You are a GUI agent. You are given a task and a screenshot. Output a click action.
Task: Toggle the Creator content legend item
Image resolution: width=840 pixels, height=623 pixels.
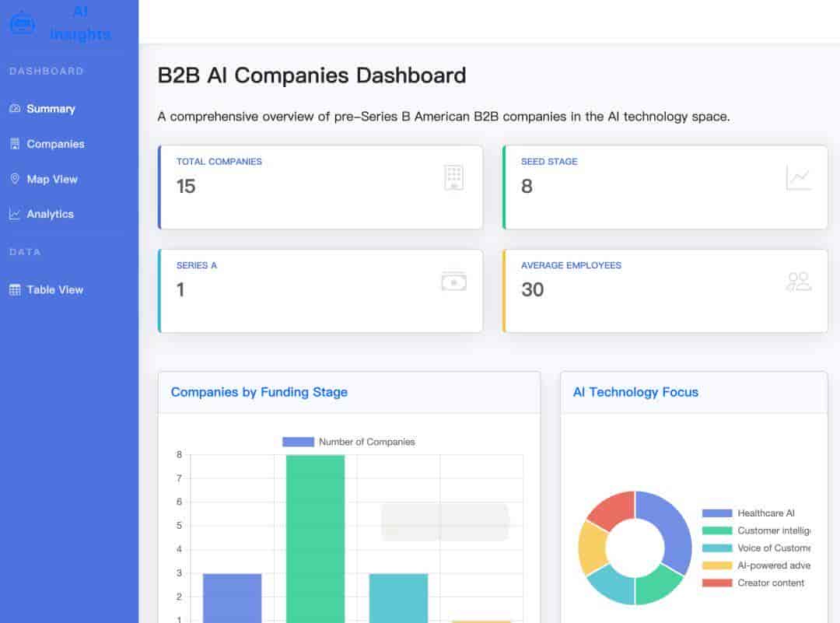[x=753, y=583]
